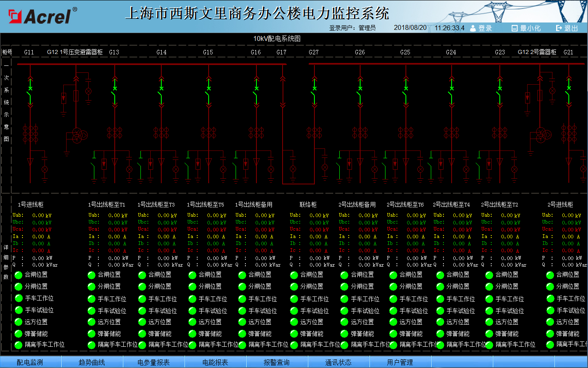The image size is (588, 368).
Task: Open 用户管理 from the bottom bar
Action: [400, 362]
